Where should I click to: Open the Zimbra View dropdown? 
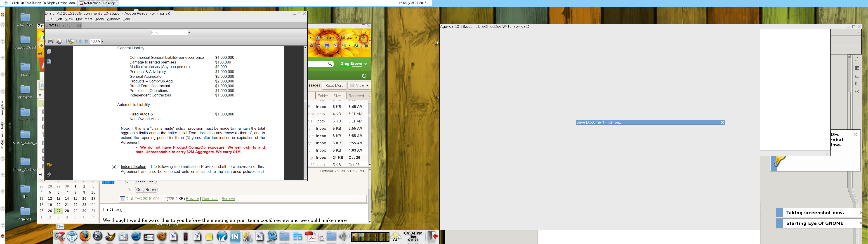359,86
